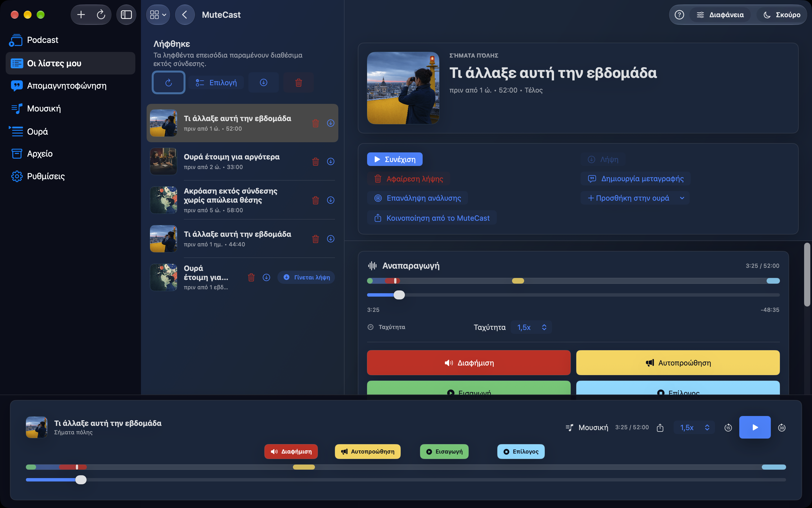Click the Επιλογή select button
The height and width of the screenshot is (508, 812).
(216, 83)
